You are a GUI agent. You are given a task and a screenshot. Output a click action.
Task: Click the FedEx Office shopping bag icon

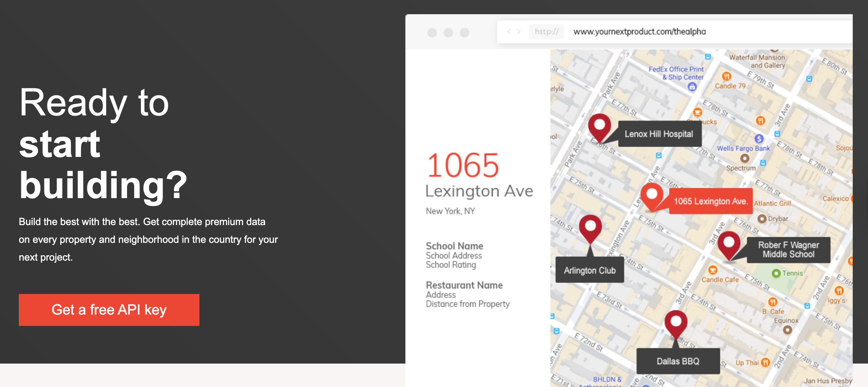tap(692, 86)
